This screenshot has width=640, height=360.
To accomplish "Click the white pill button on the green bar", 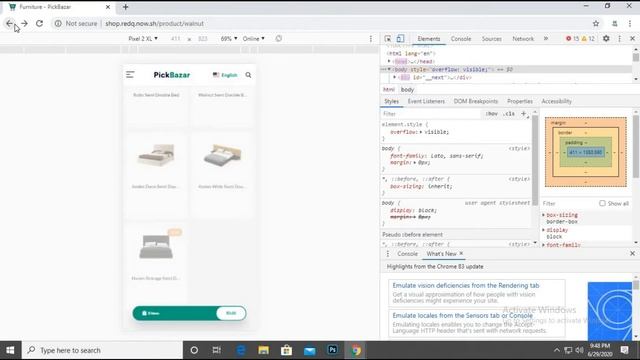I will point(231,313).
